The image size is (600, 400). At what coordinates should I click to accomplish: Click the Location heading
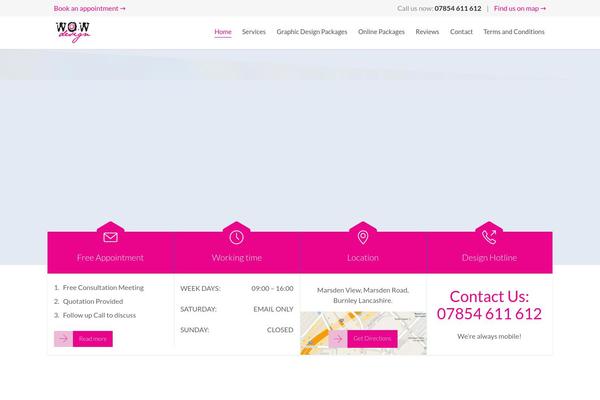363,258
